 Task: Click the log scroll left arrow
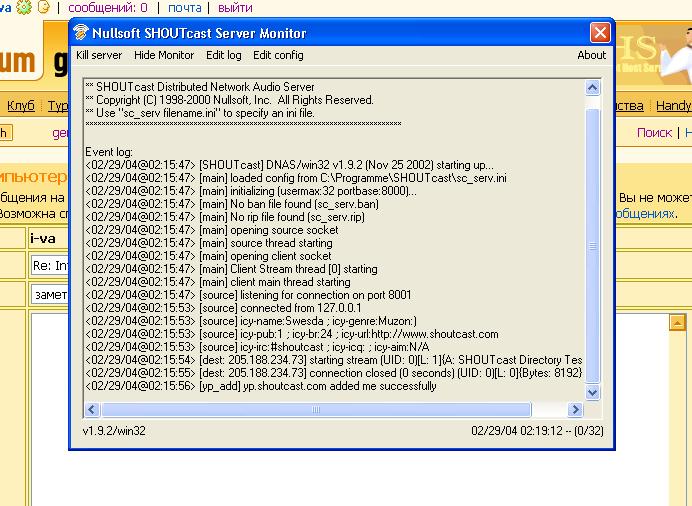pos(92,409)
